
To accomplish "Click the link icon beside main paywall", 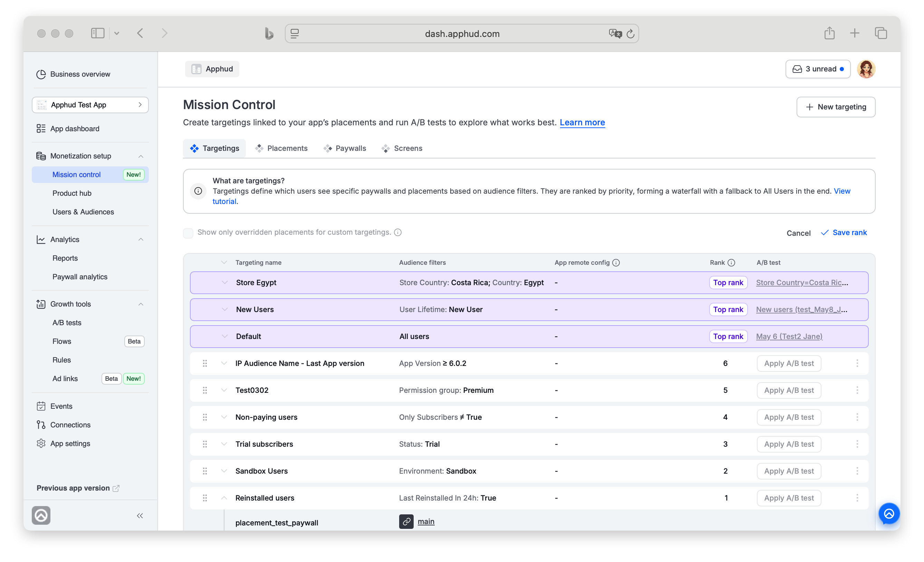I will [406, 522].
